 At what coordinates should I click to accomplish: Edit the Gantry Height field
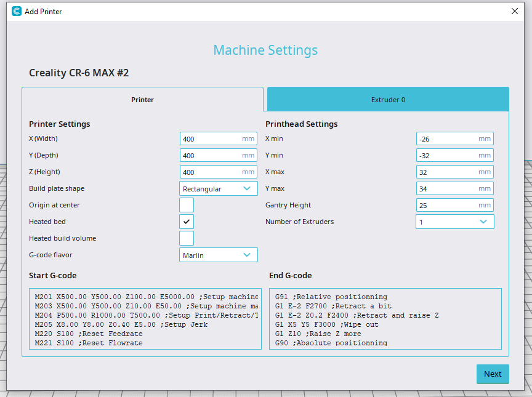pyautogui.click(x=454, y=205)
